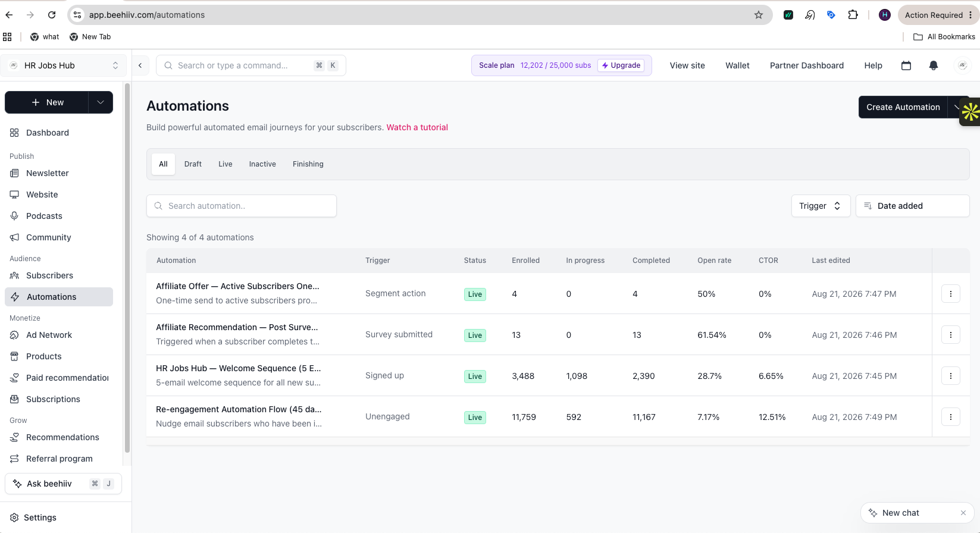Open the Dashboard sidebar icon
The width and height of the screenshot is (980, 533).
click(14, 133)
